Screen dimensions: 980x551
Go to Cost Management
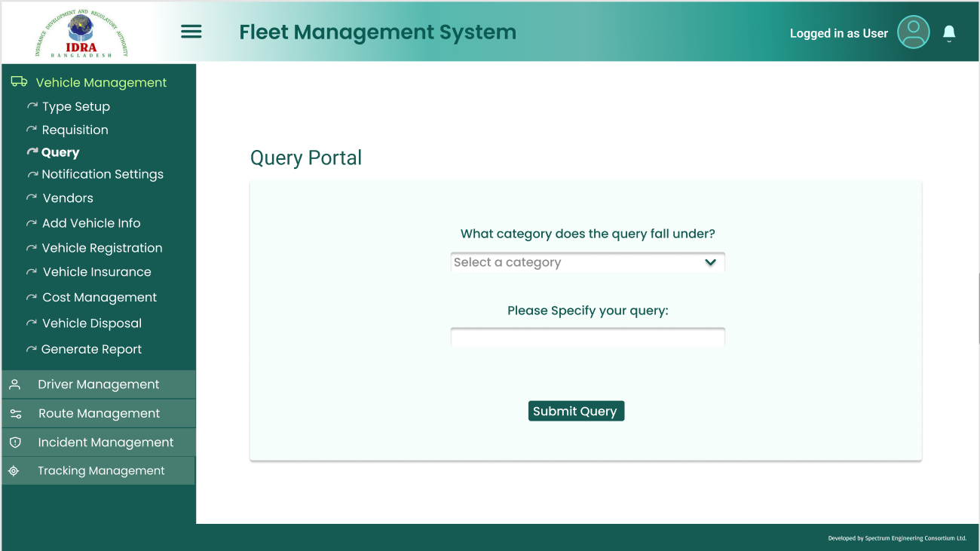point(100,298)
